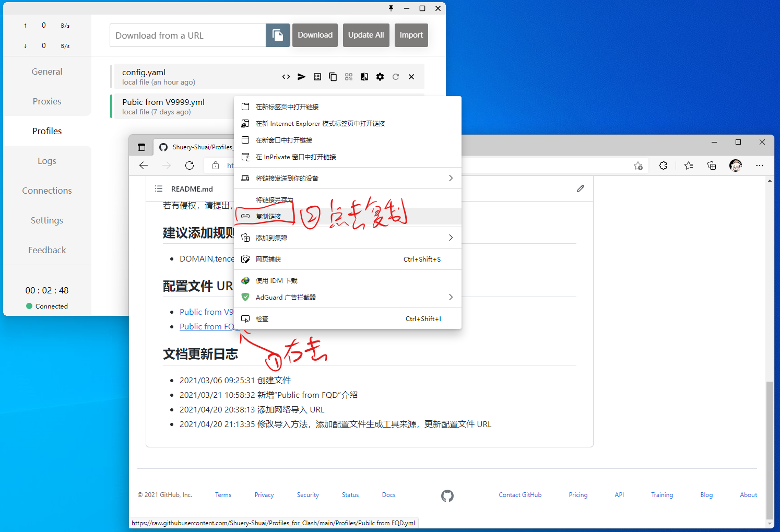
Task: Remove config.yaml with the X icon
Action: (x=411, y=77)
